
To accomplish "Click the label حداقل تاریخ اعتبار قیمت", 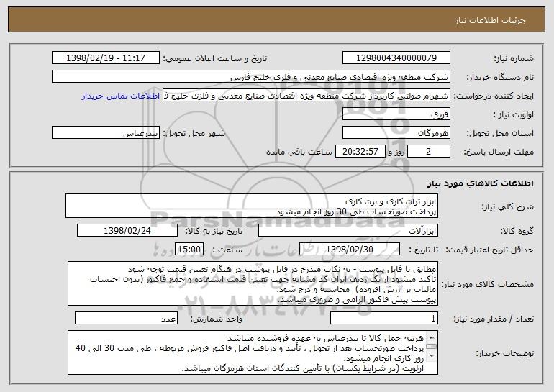I will pos(489,250).
